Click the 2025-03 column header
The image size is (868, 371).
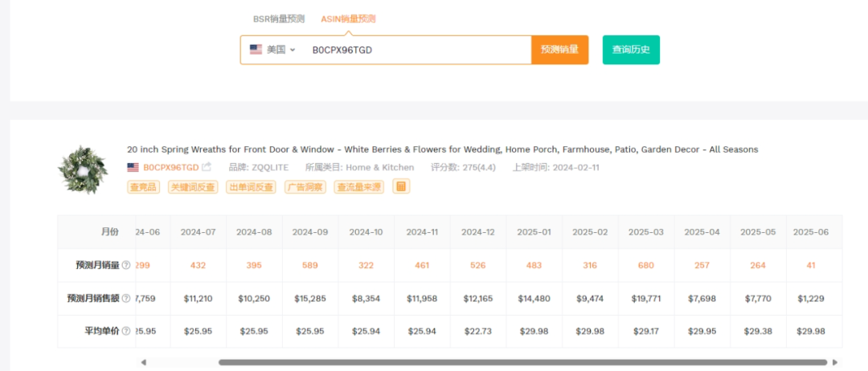(645, 232)
